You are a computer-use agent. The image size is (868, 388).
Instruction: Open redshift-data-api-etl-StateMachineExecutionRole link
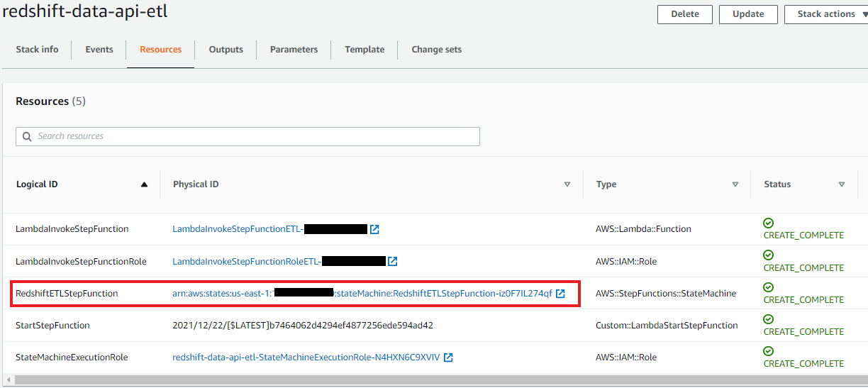[306, 357]
